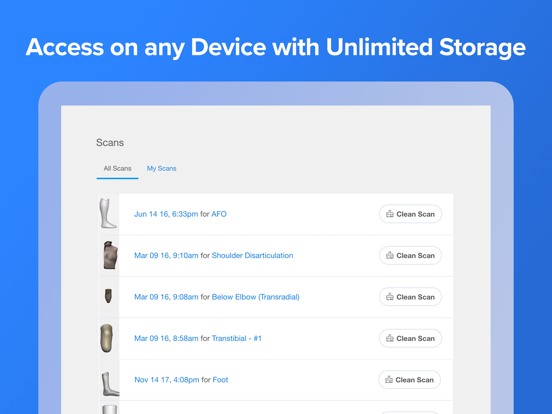
Task: Switch to the My Scans tab
Action: [x=162, y=168]
